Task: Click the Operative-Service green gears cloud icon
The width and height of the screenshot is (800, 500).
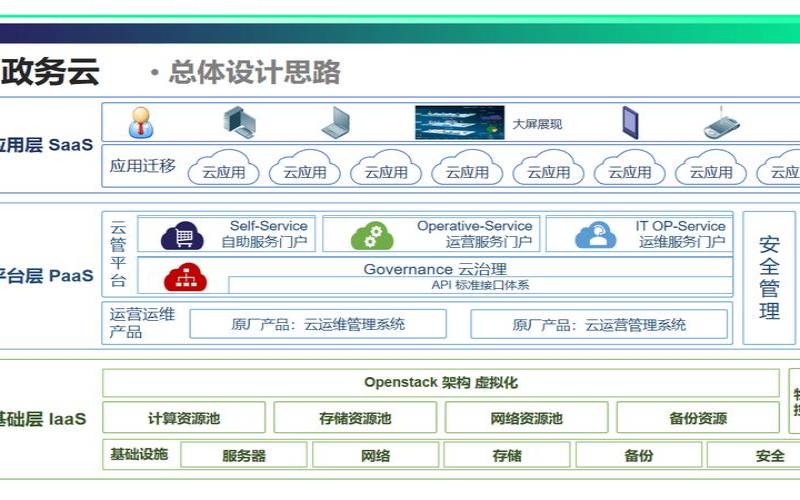Action: pos(372,235)
